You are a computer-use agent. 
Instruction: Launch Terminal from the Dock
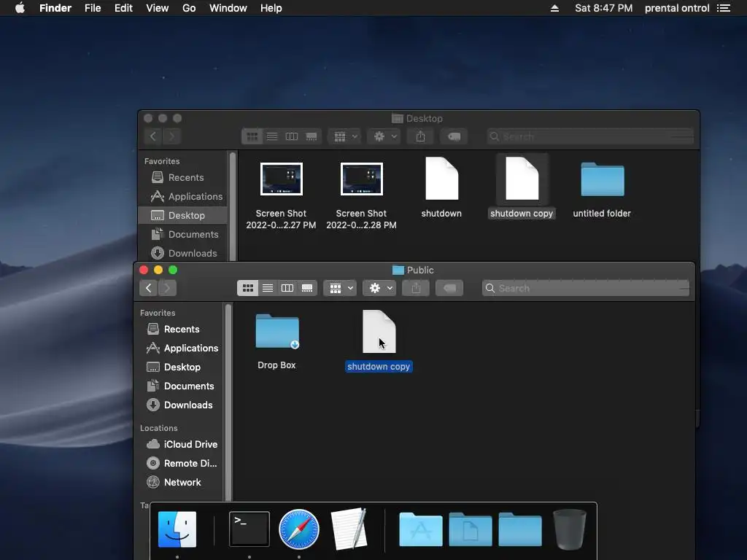point(249,529)
